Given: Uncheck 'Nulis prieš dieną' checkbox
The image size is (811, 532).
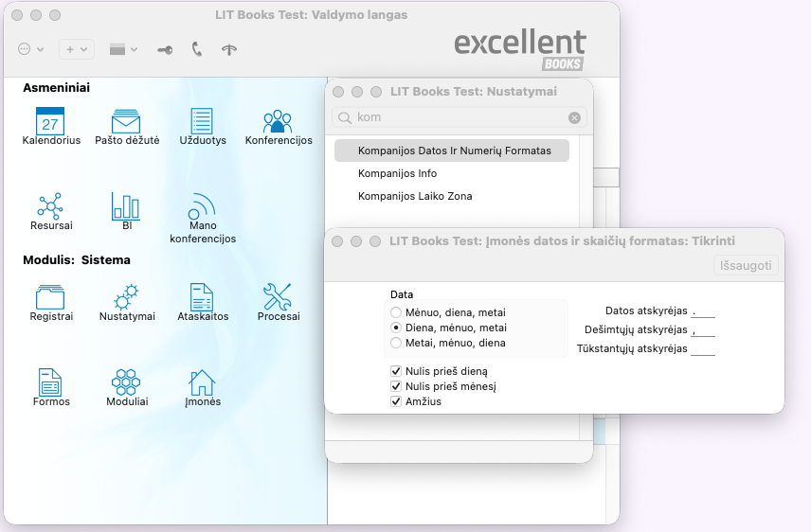Looking at the screenshot, I should point(396,371).
